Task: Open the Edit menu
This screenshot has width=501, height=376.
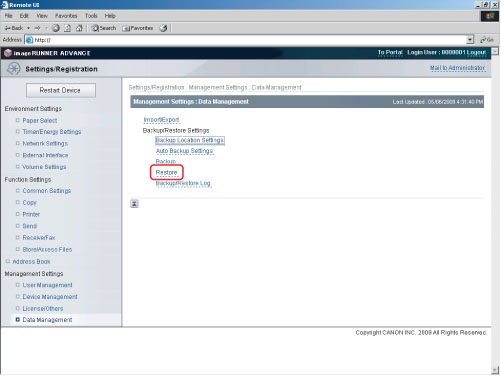Action: click(24, 16)
